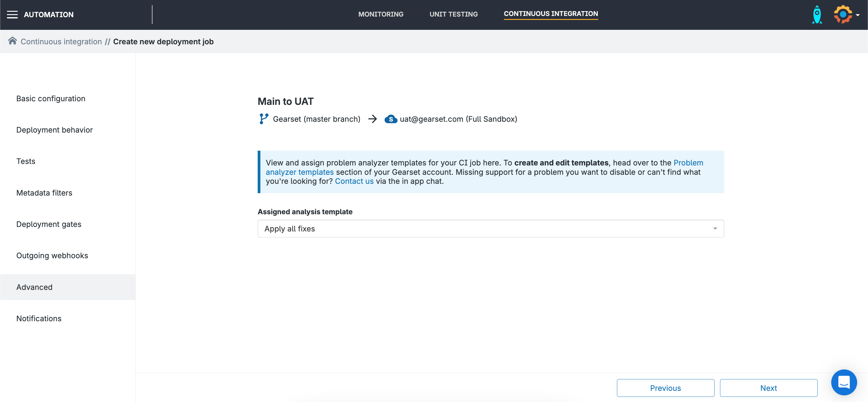This screenshot has height=402, width=868.
Task: Click the Salesforce sandbox cloud icon
Action: point(391,119)
